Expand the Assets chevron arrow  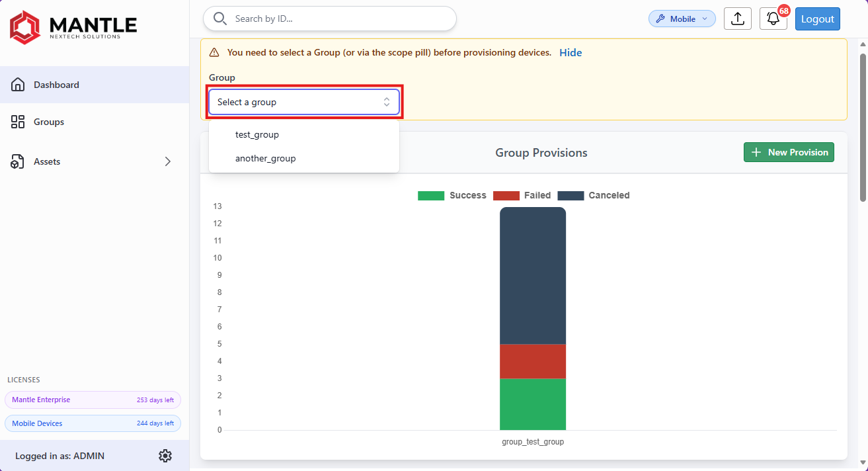pos(168,161)
